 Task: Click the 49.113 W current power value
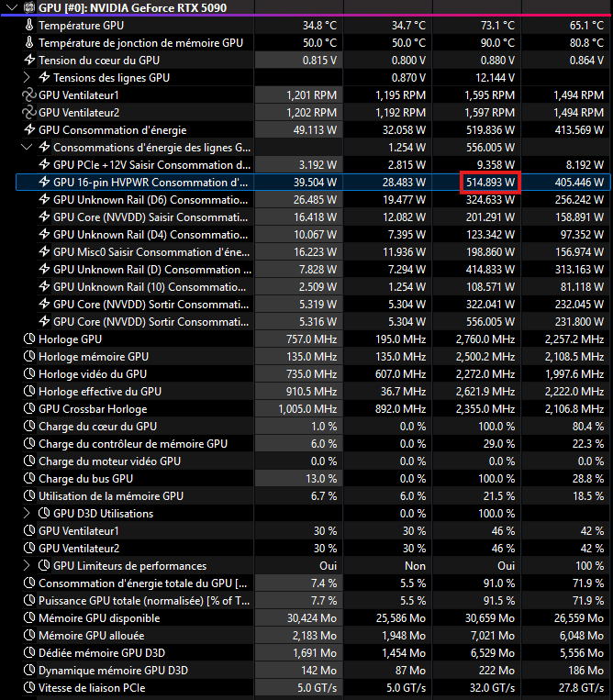point(315,130)
